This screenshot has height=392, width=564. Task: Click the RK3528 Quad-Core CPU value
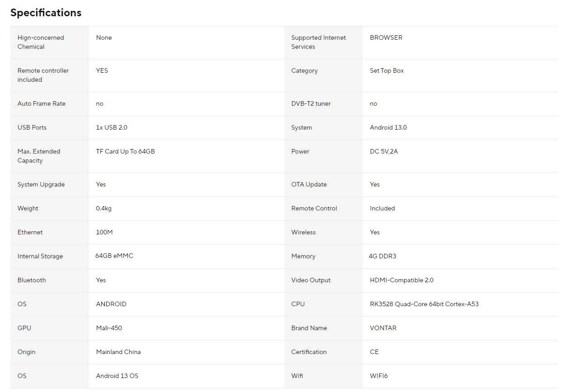point(424,304)
